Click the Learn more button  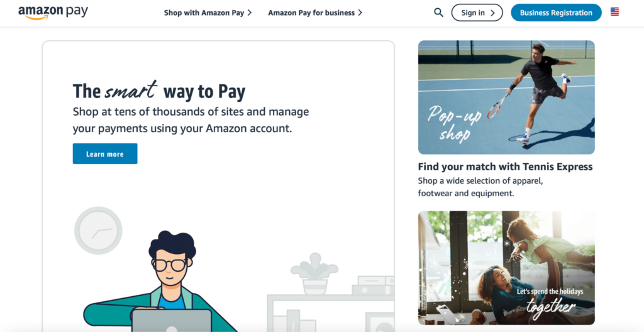pyautogui.click(x=105, y=153)
